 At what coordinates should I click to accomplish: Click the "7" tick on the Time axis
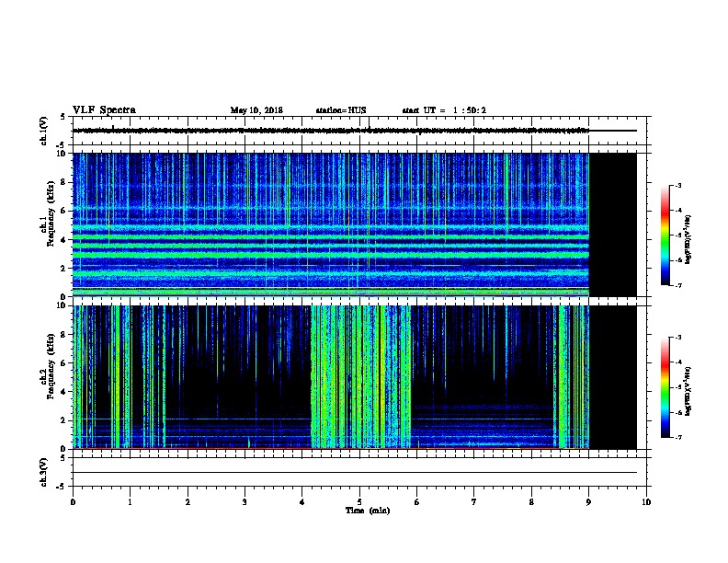pos(473,502)
